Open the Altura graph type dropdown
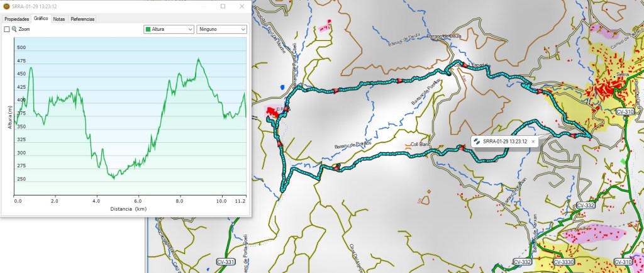This screenshot has width=644, height=273. click(x=169, y=29)
